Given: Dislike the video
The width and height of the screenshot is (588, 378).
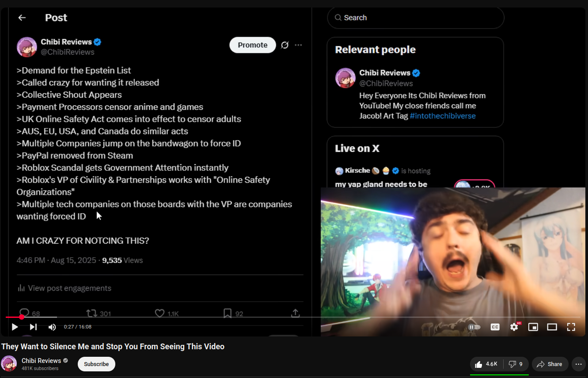Looking at the screenshot, I should [516, 364].
